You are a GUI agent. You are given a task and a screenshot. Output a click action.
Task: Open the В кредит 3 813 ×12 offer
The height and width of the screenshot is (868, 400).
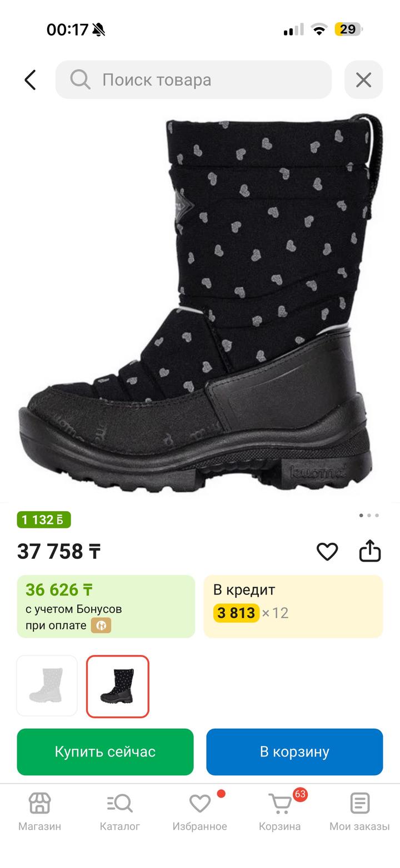click(x=293, y=607)
